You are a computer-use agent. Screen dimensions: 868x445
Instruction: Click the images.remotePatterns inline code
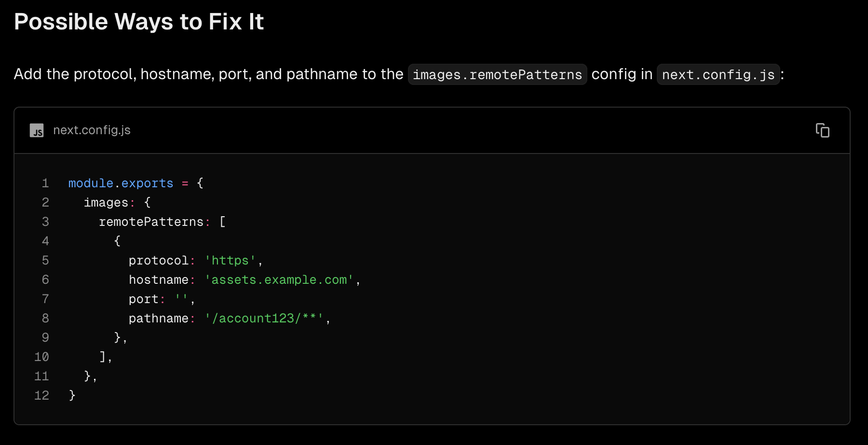click(497, 74)
